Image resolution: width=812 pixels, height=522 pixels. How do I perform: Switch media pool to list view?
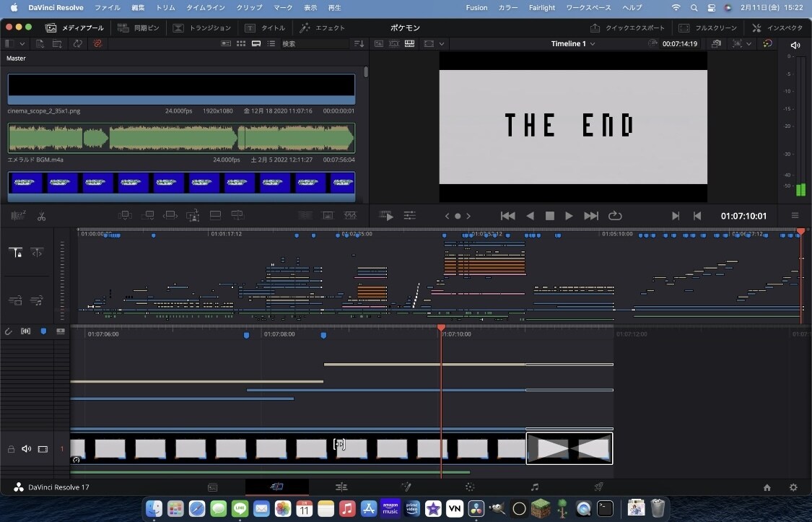(x=271, y=44)
